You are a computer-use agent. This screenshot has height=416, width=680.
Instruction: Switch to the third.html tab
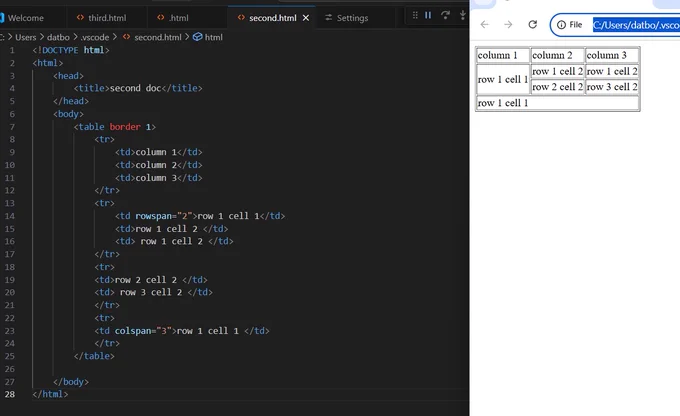pos(101,18)
